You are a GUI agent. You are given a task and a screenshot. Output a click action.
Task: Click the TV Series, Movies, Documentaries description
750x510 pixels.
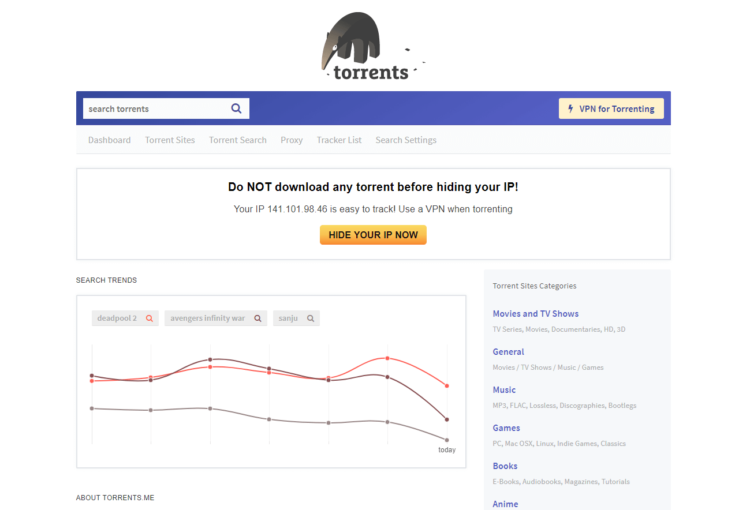(559, 329)
